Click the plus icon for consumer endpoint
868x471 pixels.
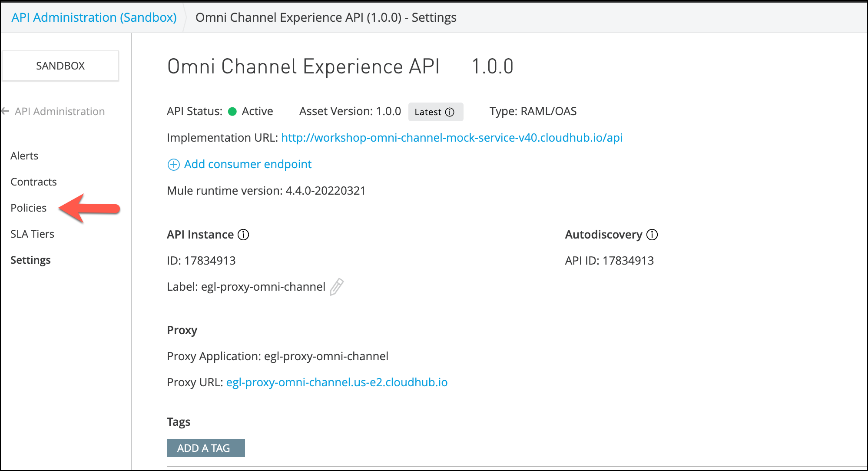174,165
